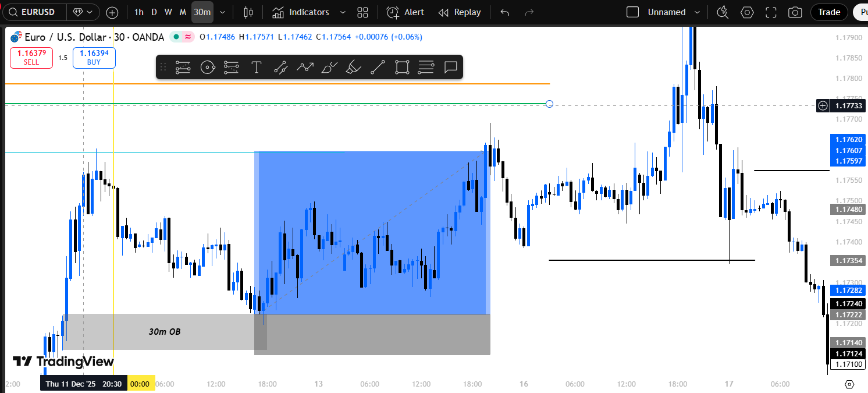This screenshot has height=393, width=868.
Task: Click the 1.17282 blue price label
Action: 849,290
